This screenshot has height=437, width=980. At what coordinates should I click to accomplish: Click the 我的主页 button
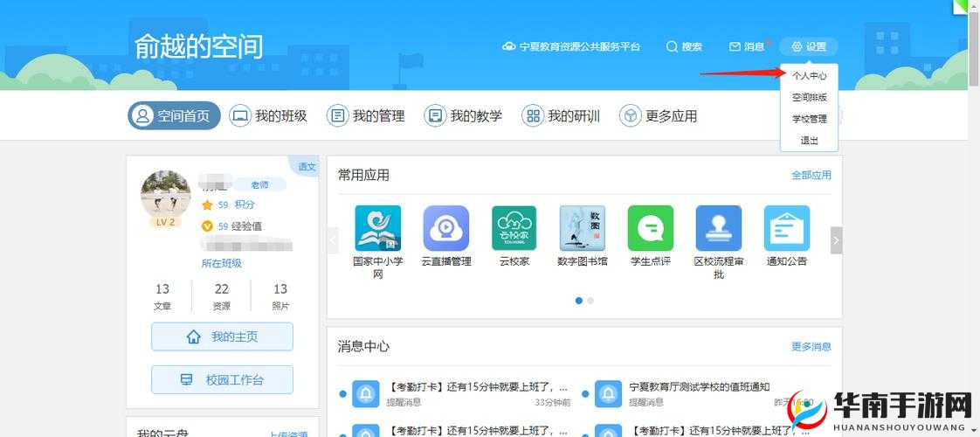(222, 337)
